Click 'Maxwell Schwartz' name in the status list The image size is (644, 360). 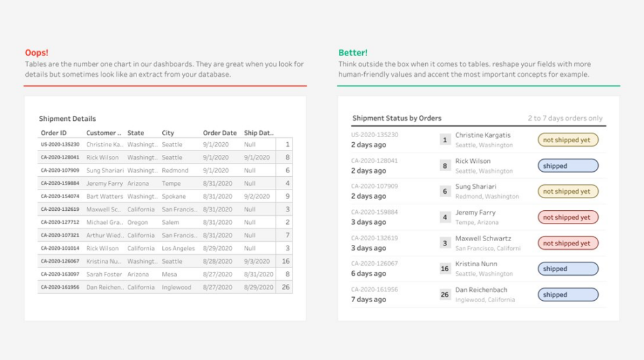click(483, 239)
